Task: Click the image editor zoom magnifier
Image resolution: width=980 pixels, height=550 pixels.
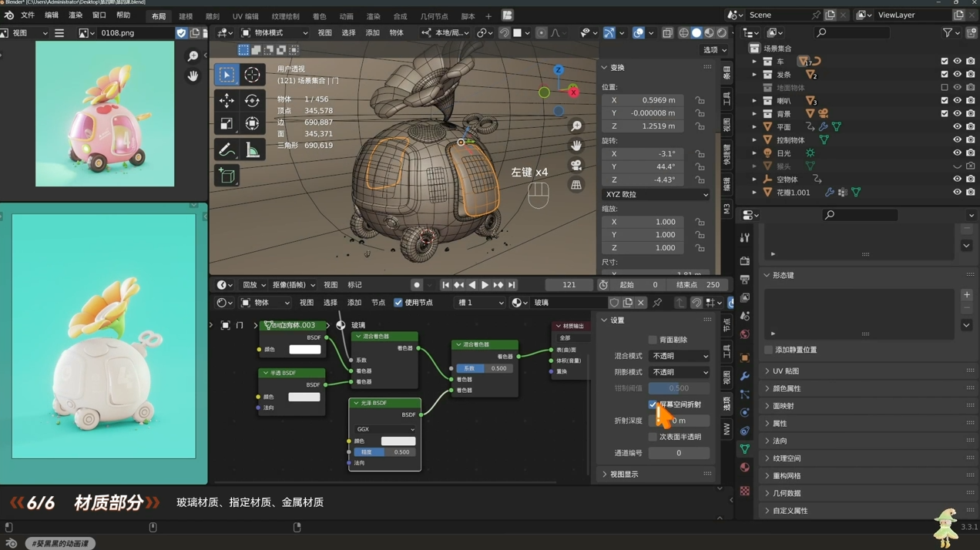Action: click(193, 56)
